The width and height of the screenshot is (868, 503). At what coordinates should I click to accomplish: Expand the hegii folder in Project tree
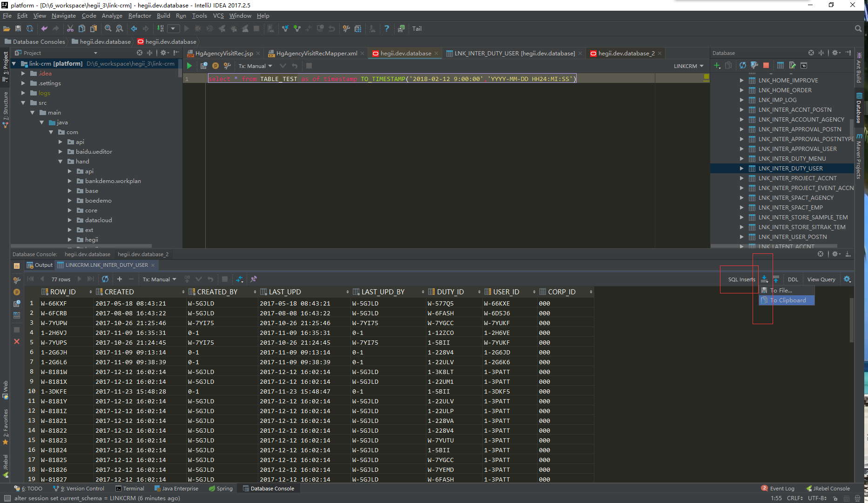tap(70, 240)
